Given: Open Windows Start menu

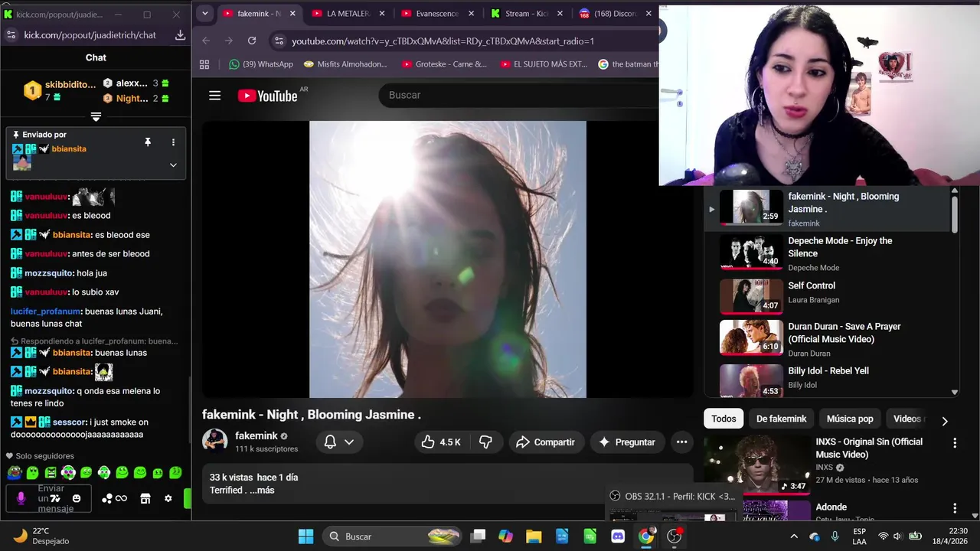Looking at the screenshot, I should coord(305,536).
